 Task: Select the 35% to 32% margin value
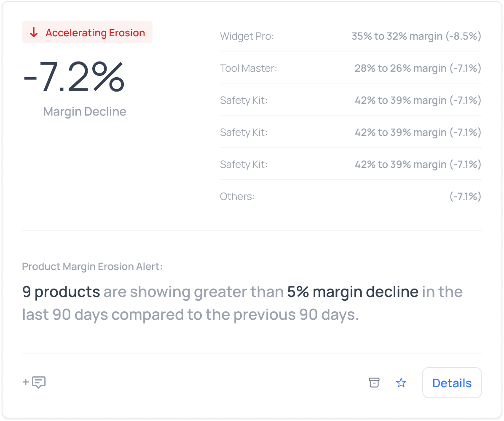point(416,36)
